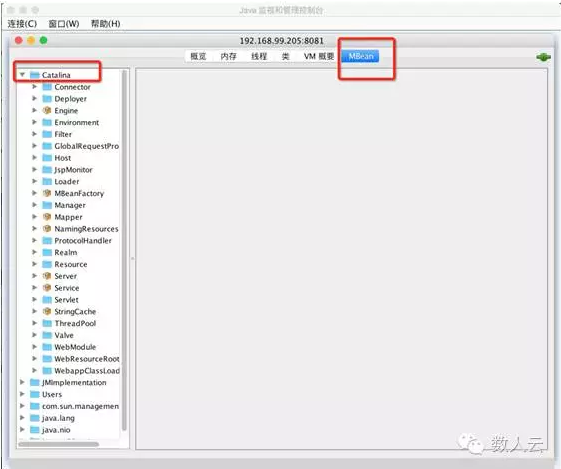561x469 pixels.
Task: Expand the java.lang node arrow
Action: (22, 417)
